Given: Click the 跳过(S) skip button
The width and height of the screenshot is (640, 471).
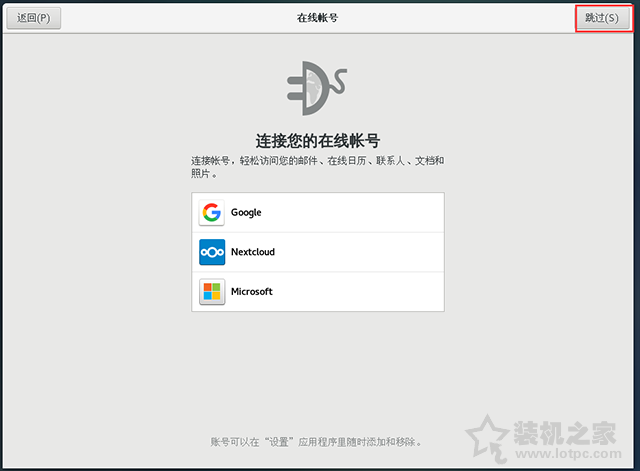Looking at the screenshot, I should click(602, 18).
